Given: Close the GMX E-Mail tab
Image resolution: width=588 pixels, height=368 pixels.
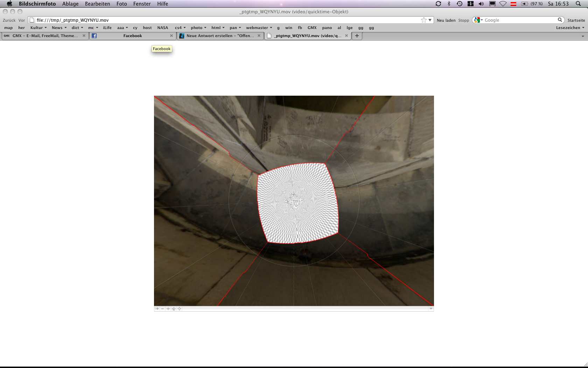Looking at the screenshot, I should [x=84, y=36].
